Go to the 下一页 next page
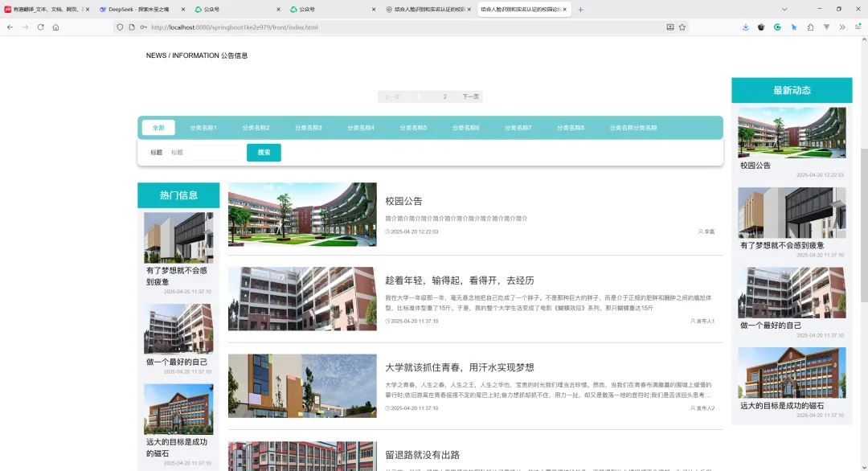The image size is (868, 471). (x=470, y=97)
